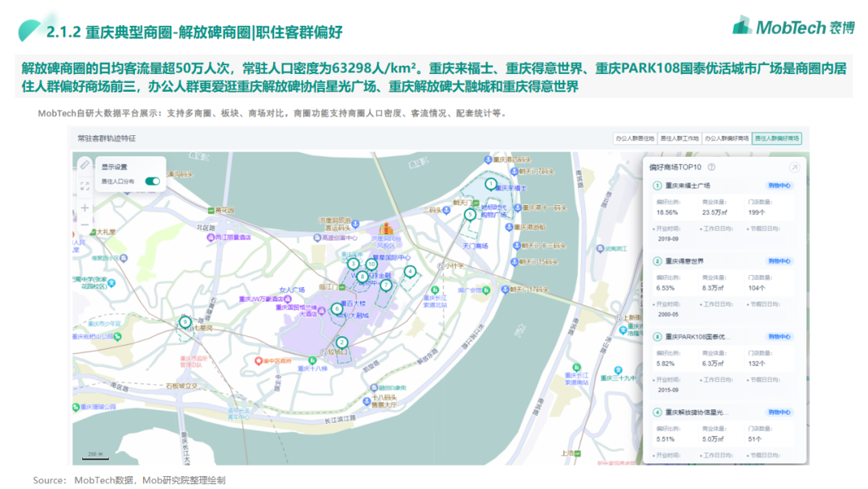
Task: Click 2019-09 opening date
Action: pos(668,239)
